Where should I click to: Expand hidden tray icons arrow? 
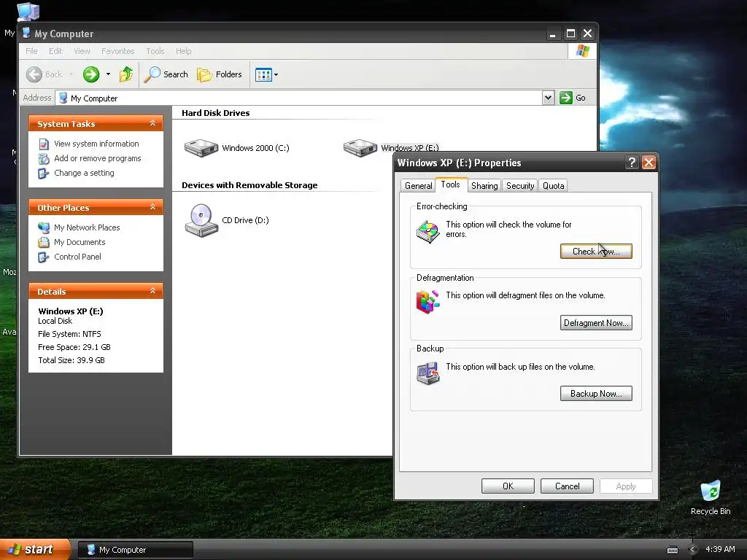[693, 550]
